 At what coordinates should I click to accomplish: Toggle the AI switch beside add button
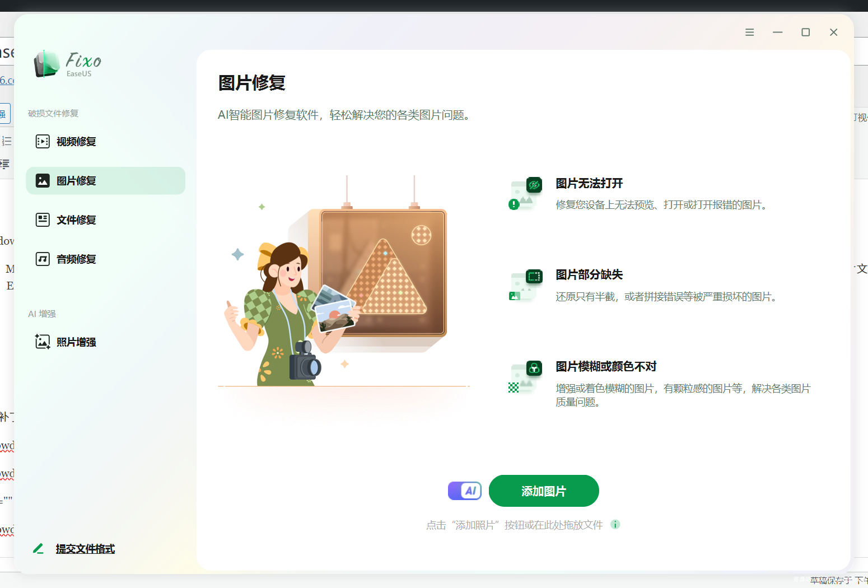[465, 491]
